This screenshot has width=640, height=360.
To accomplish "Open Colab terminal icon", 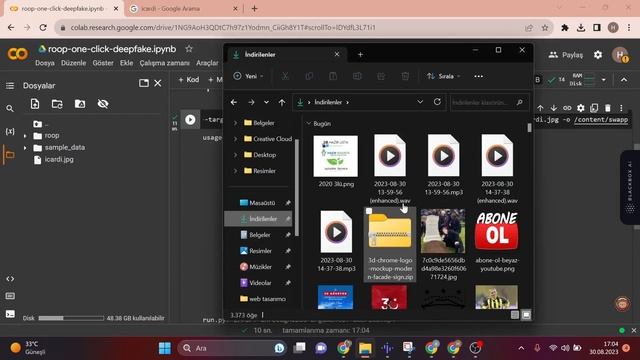I will point(10,314).
